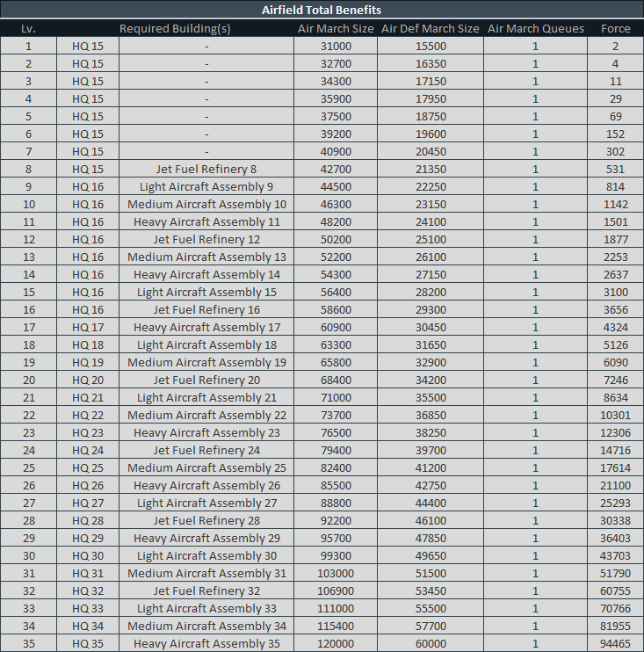
Task: Click the 115400 air march size cell
Action: pos(336,626)
